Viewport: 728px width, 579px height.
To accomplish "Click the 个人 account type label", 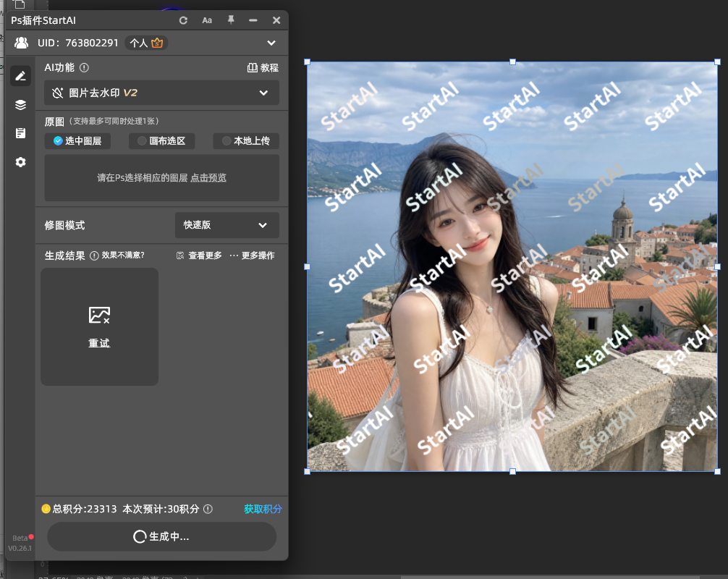I will (139, 43).
